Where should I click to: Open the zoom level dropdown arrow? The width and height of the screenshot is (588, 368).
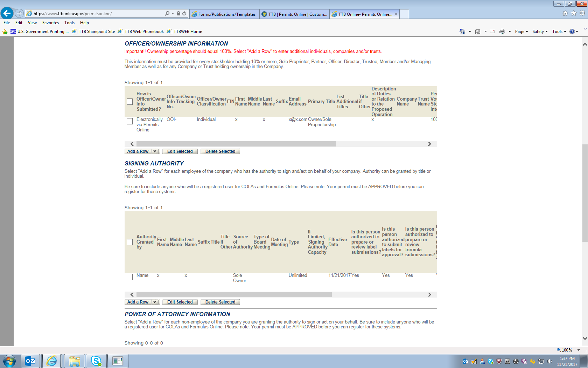pos(579,350)
